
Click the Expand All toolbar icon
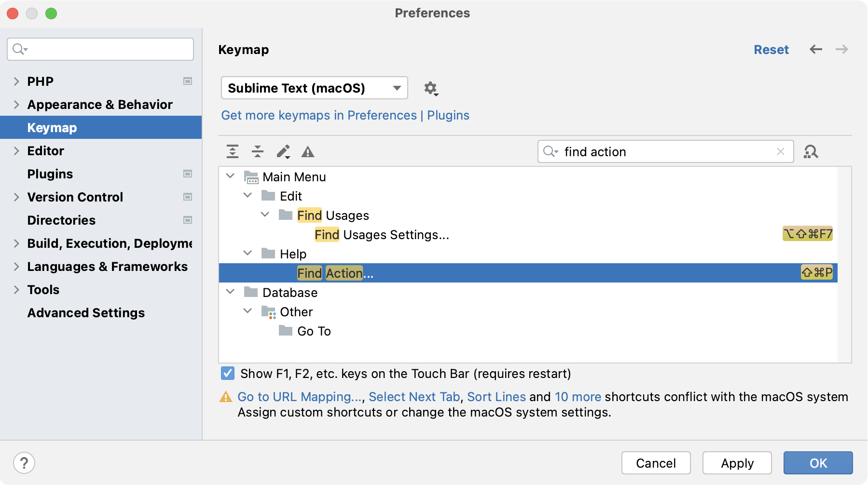tap(233, 152)
